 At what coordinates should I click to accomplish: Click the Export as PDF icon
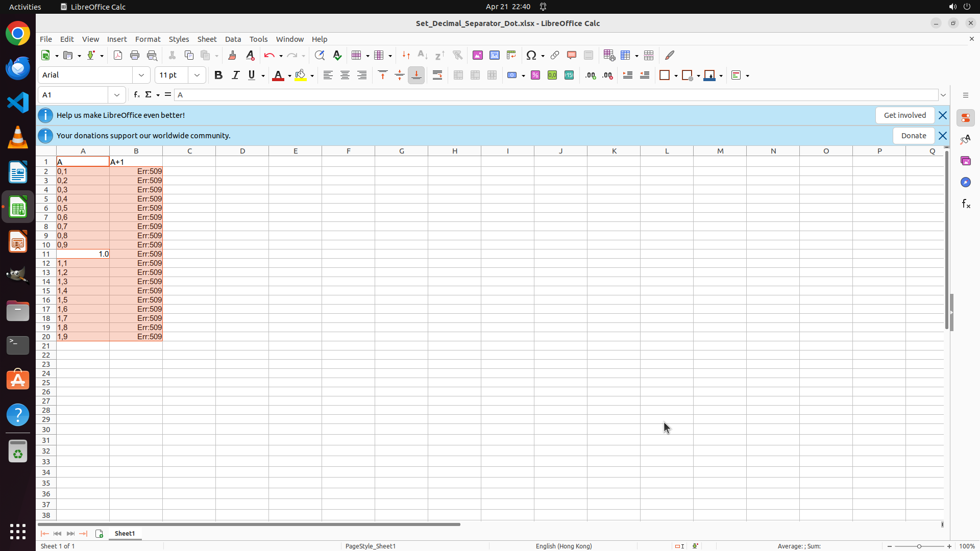click(118, 55)
